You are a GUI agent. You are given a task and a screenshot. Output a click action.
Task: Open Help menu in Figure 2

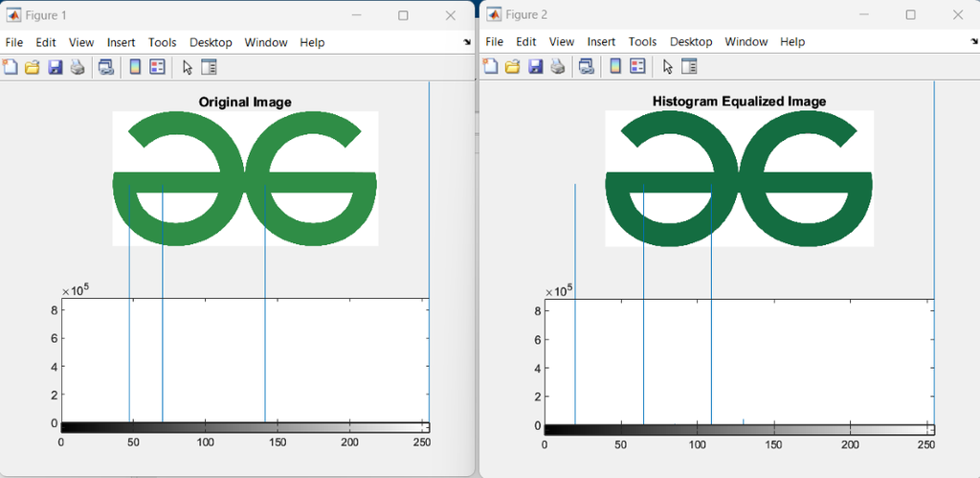[x=792, y=41]
